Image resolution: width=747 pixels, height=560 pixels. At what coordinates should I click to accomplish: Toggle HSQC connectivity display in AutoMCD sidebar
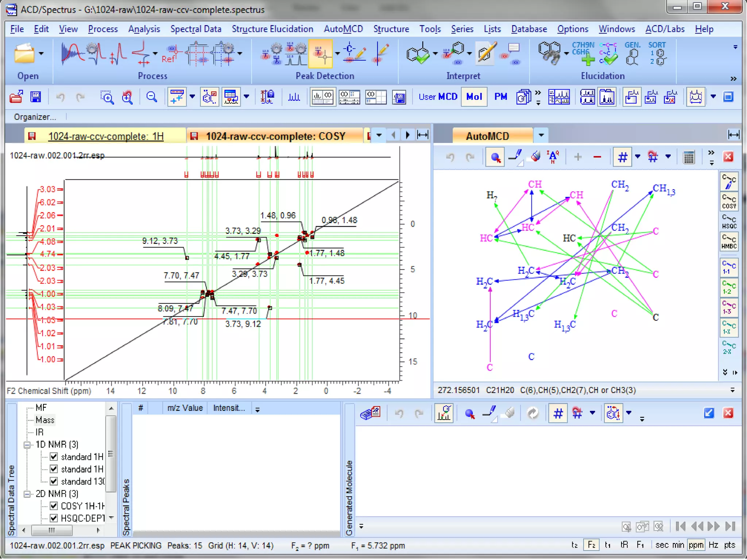click(x=729, y=222)
